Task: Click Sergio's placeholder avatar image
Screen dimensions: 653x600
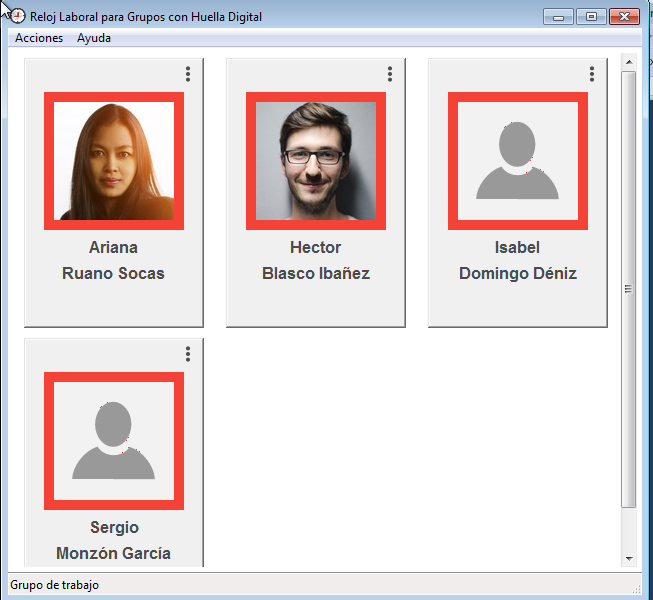Action: click(x=114, y=441)
